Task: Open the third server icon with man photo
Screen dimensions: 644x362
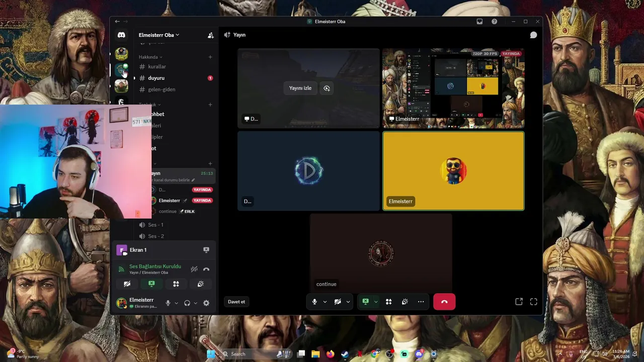Action: pos(121,86)
